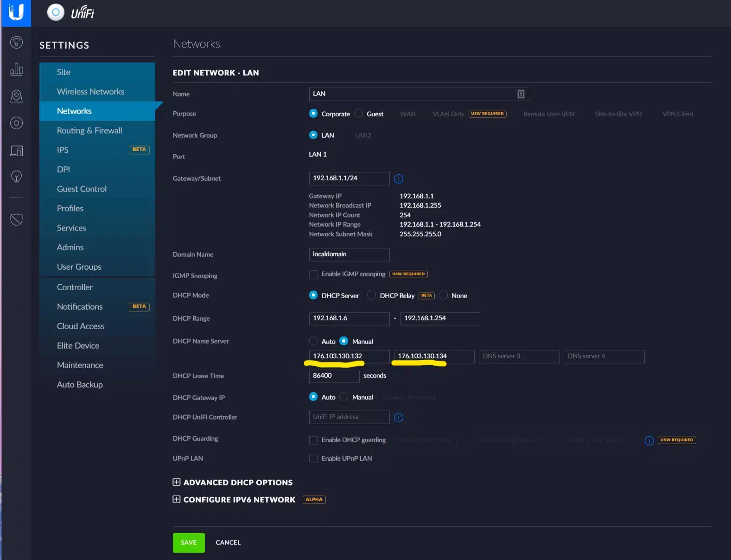Open the Devices circle icon
Viewport: 731px width, 560px height.
pos(16,123)
